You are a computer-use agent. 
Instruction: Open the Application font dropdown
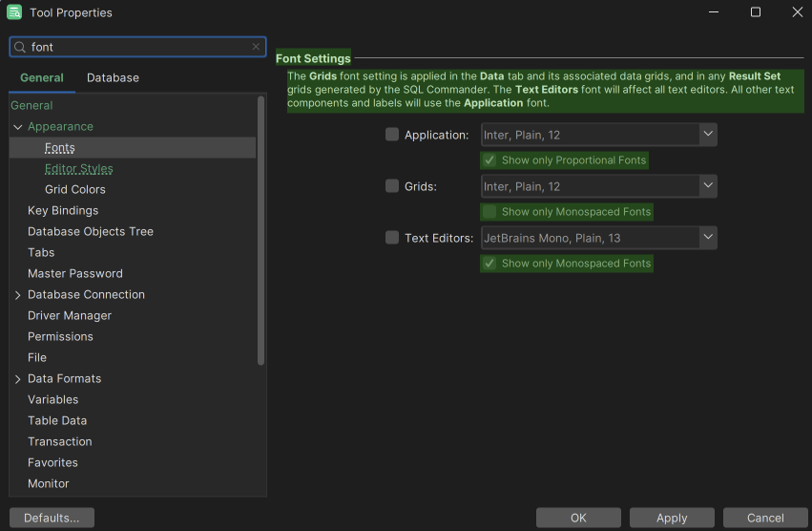pos(707,135)
